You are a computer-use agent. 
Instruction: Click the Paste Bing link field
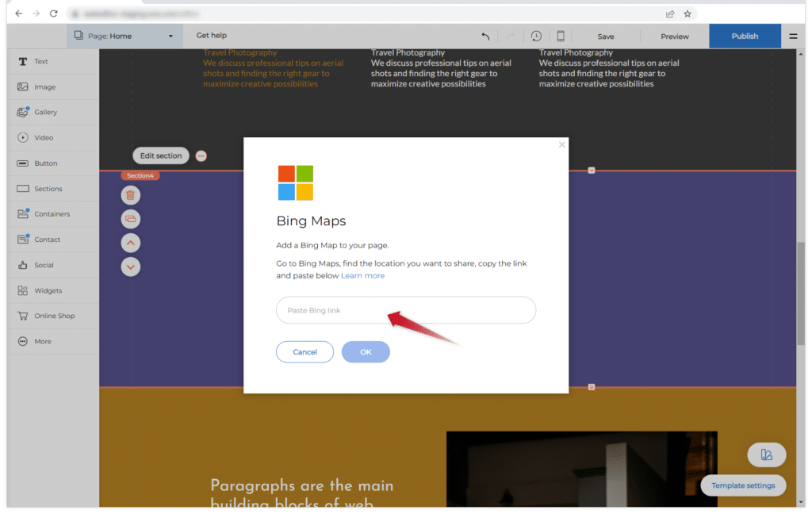coord(406,310)
